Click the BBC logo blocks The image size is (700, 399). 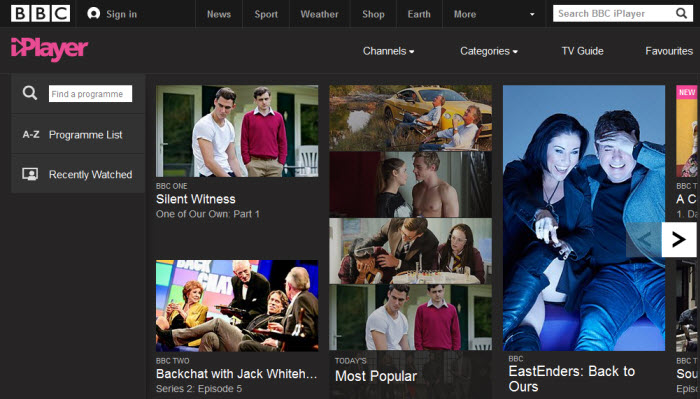click(x=40, y=14)
